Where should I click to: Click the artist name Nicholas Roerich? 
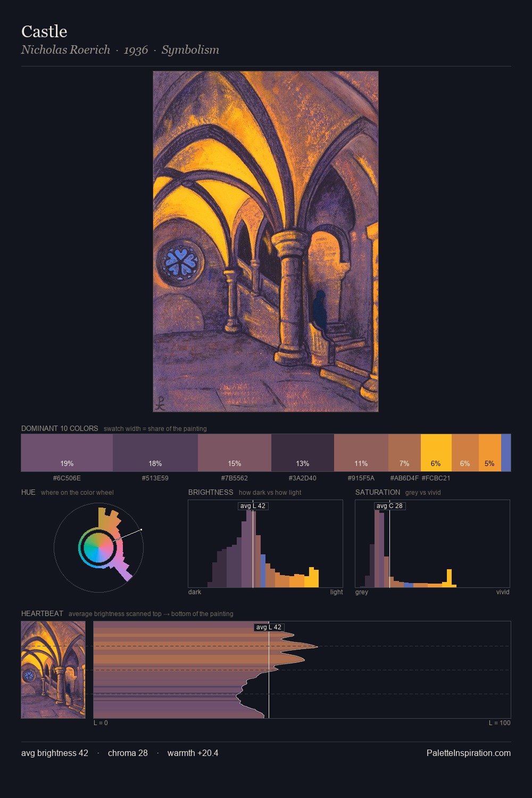point(65,49)
